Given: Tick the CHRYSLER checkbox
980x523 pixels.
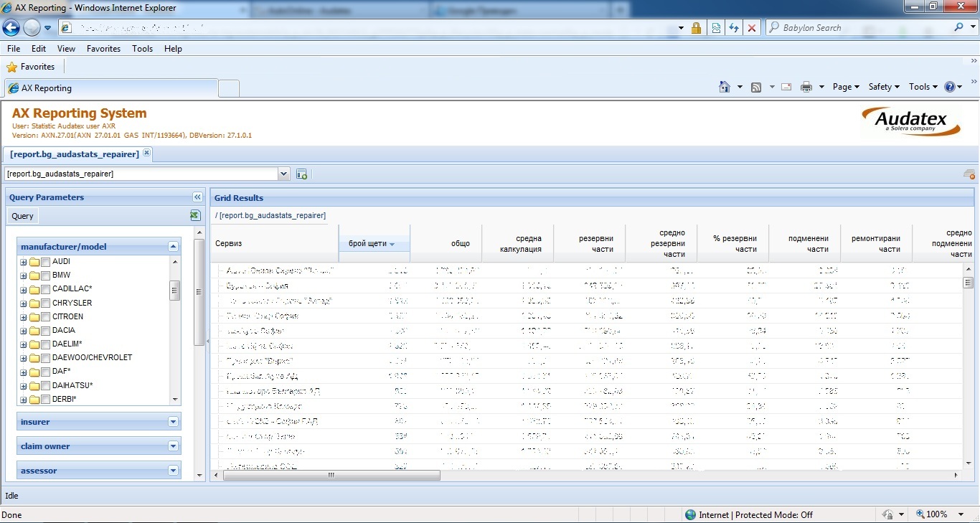Looking at the screenshot, I should [x=45, y=303].
